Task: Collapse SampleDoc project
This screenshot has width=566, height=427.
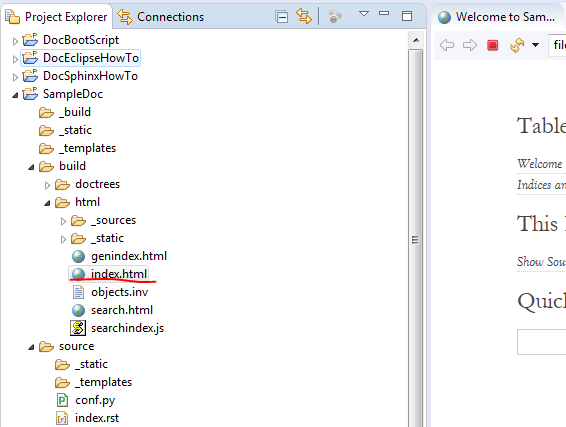Action: (x=15, y=95)
